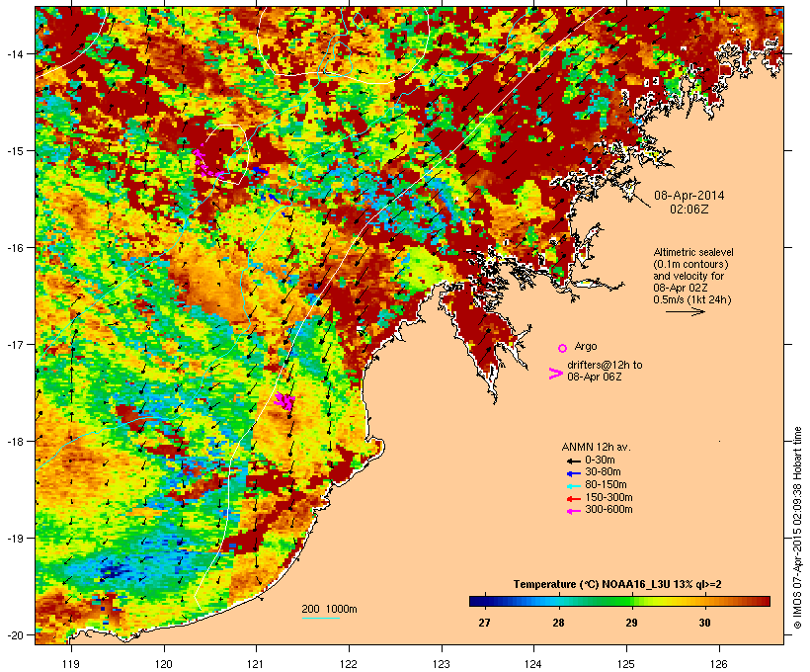The width and height of the screenshot is (810, 672).
Task: Click the 0.5m/s velocity scale arrow
Action: click(x=685, y=311)
